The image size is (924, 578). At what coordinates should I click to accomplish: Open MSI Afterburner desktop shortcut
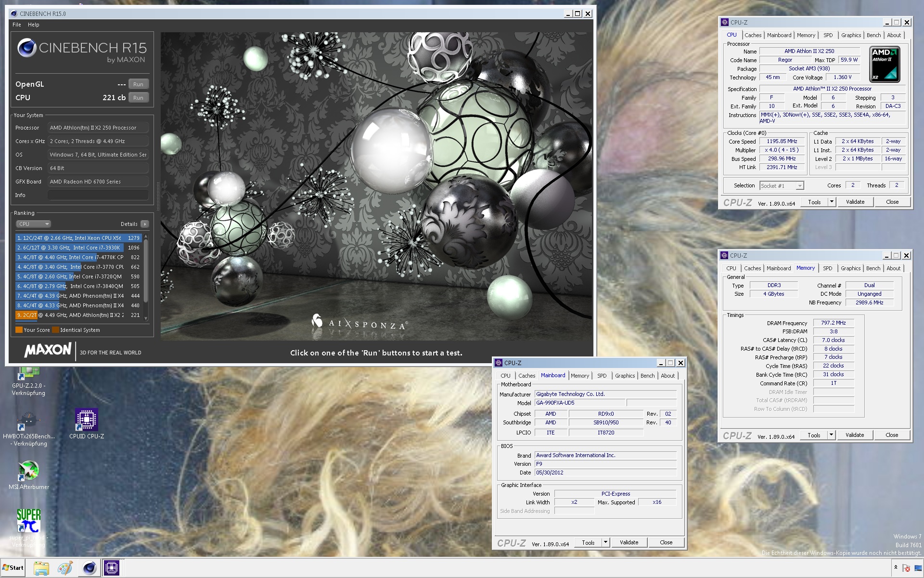29,475
